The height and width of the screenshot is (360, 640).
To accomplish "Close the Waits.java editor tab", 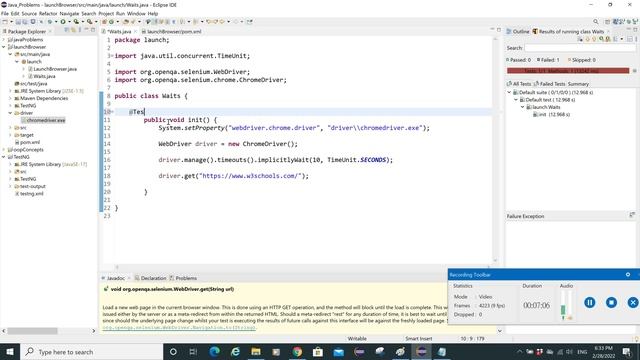I will click(x=136, y=31).
